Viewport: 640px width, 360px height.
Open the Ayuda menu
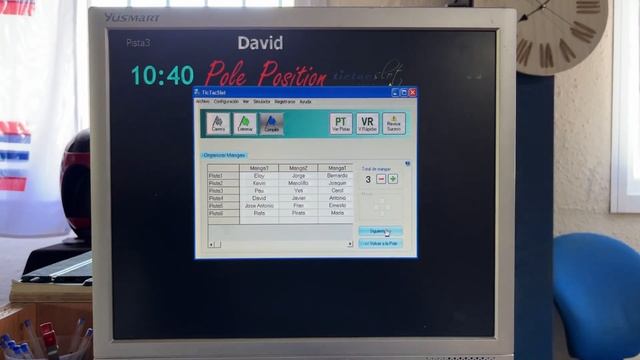coord(305,102)
